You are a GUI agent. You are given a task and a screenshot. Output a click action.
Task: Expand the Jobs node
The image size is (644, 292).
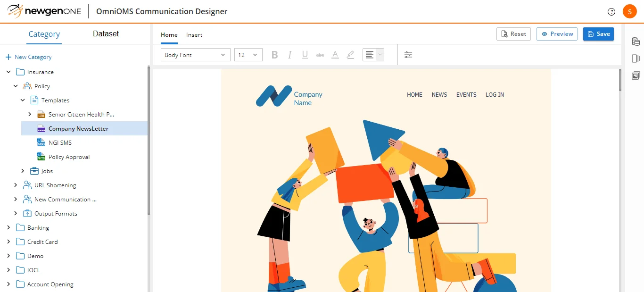tap(23, 171)
